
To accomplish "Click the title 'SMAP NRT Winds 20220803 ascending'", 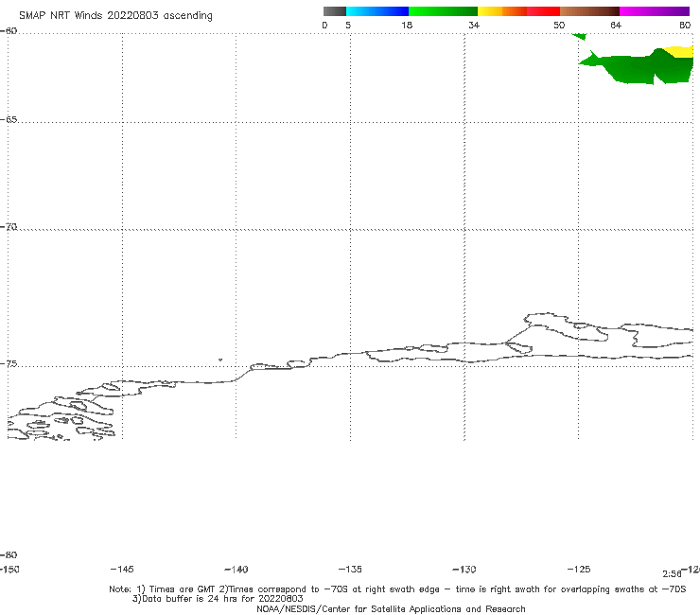I will (x=115, y=16).
